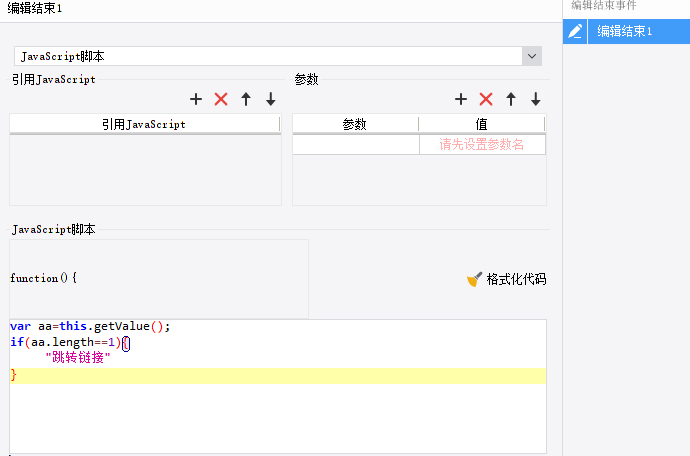Move referenced JavaScript entry up
Screen dimensions: 690x456
246,99
